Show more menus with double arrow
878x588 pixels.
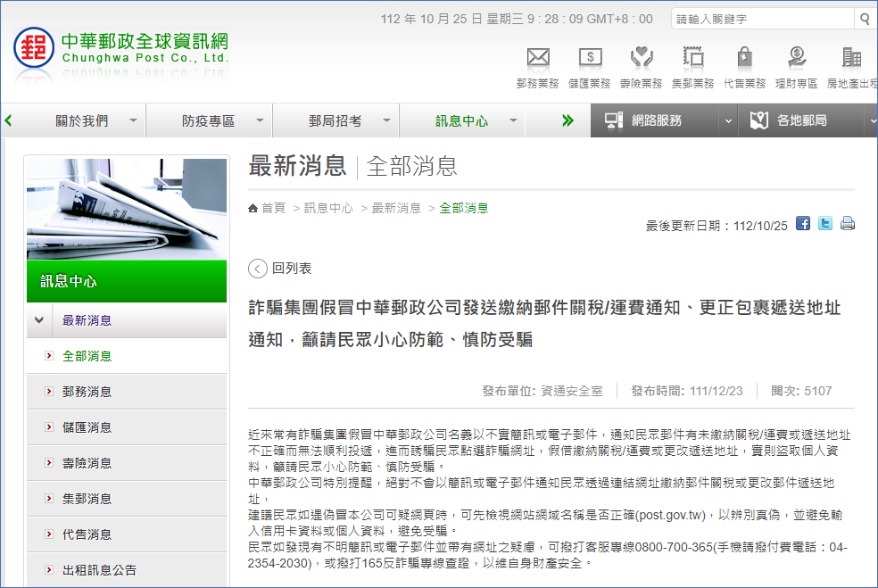click(567, 120)
